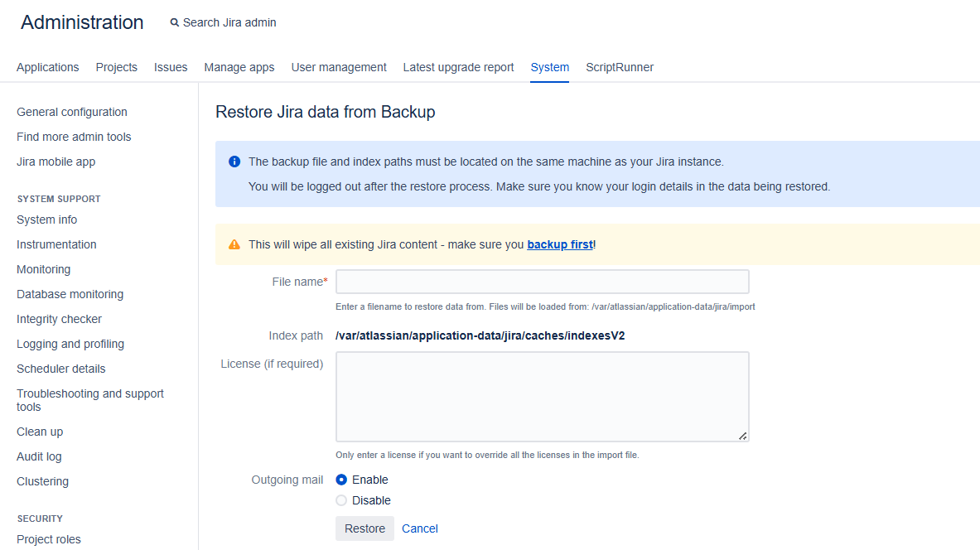This screenshot has width=980, height=550.
Task: Open Database monitoring
Action: pyautogui.click(x=70, y=293)
